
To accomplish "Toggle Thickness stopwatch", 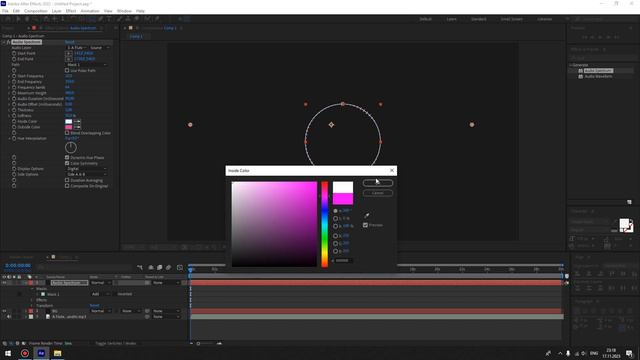I will coord(14,110).
